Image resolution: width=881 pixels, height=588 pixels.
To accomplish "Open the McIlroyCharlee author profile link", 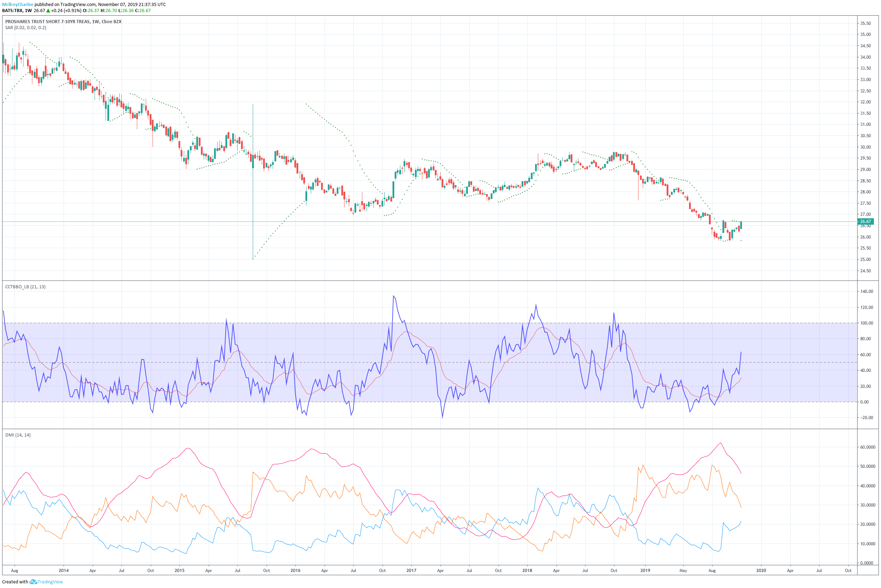I will (x=18, y=5).
